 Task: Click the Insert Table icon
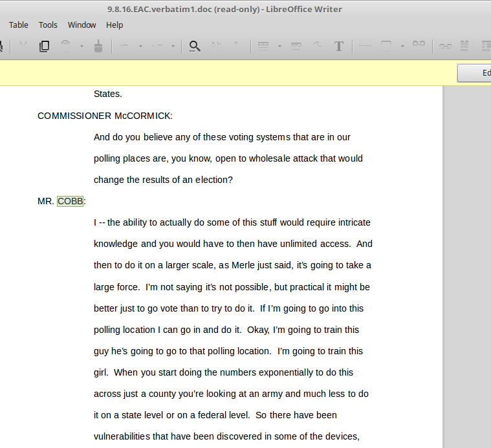pyautogui.click(x=263, y=47)
